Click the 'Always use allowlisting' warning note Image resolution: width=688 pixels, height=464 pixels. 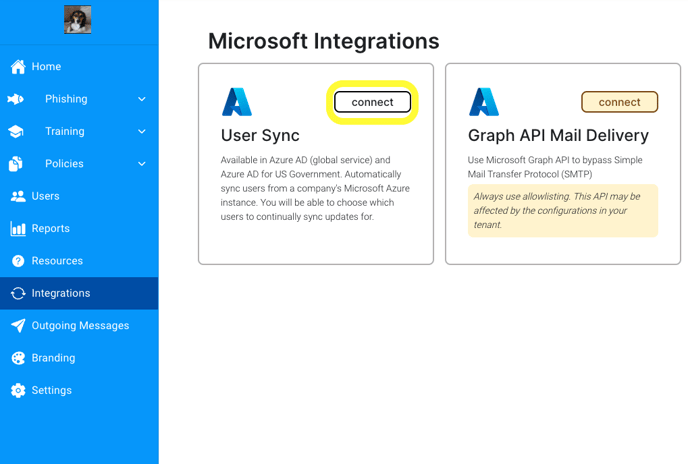click(563, 211)
